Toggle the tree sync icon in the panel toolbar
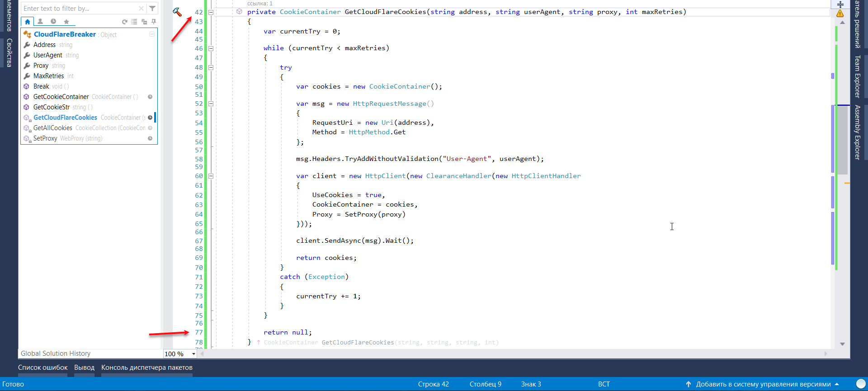Image resolution: width=868 pixels, height=391 pixels. [x=144, y=22]
